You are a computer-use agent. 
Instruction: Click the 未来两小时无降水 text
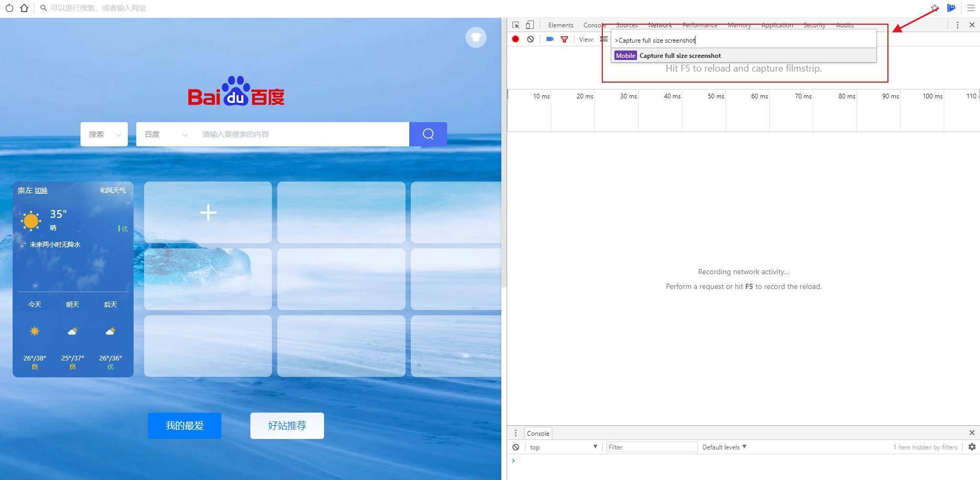click(55, 244)
